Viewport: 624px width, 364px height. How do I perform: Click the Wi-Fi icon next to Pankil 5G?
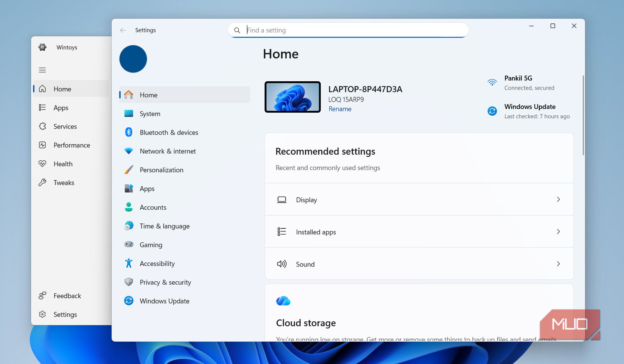tap(492, 82)
